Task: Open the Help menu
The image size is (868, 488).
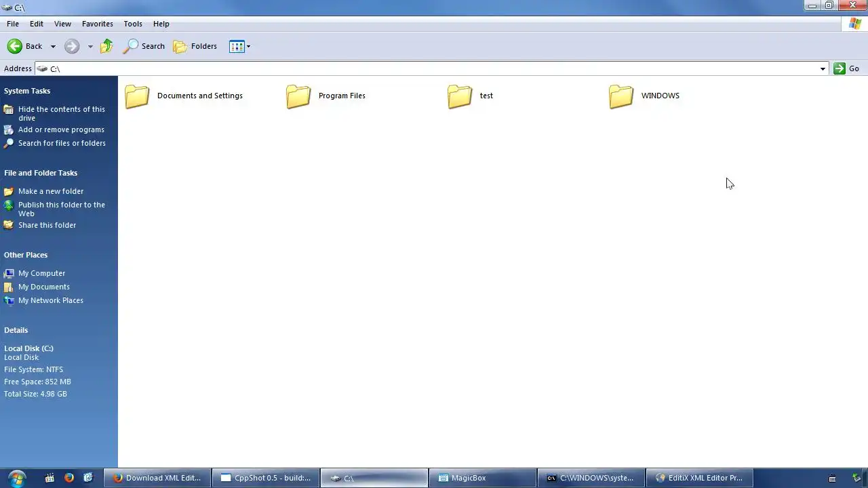Action: coord(161,24)
